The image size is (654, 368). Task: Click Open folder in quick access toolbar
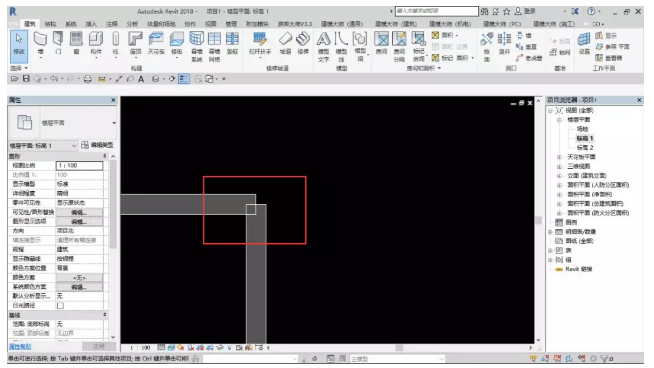click(x=15, y=78)
